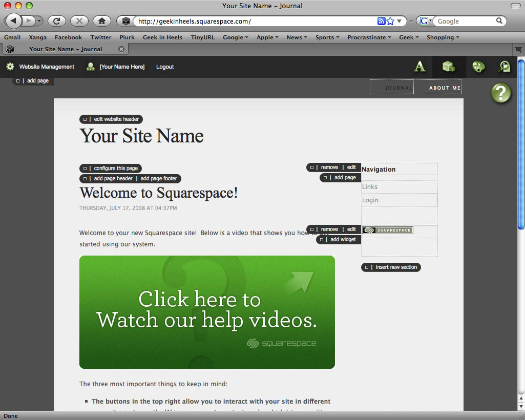
Task: Open the TinyURL bookmark
Action: click(202, 37)
